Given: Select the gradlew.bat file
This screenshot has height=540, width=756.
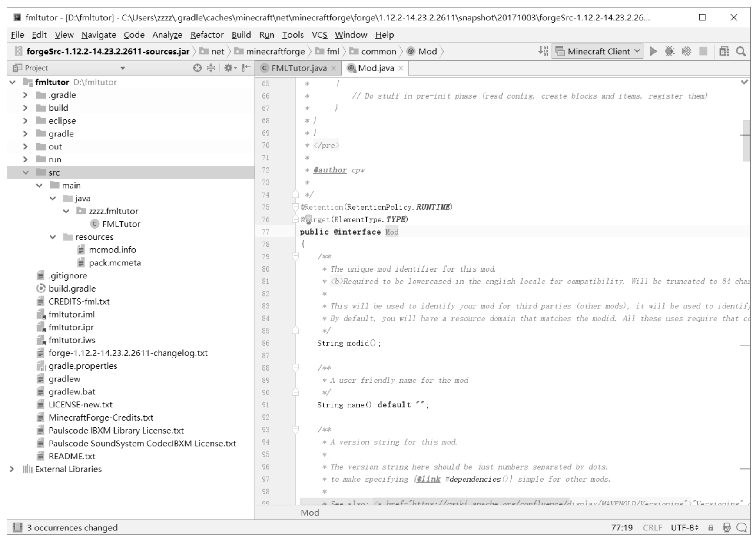Looking at the screenshot, I should point(66,392).
